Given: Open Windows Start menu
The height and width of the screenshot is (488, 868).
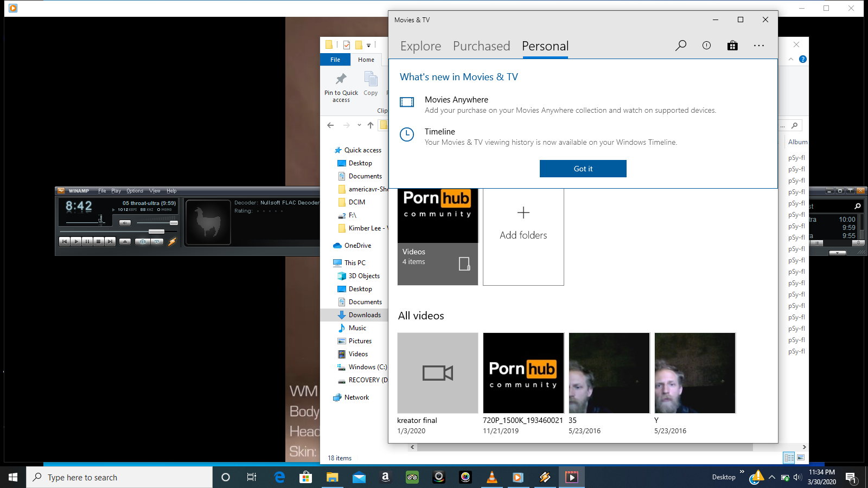Looking at the screenshot, I should pyautogui.click(x=13, y=477).
